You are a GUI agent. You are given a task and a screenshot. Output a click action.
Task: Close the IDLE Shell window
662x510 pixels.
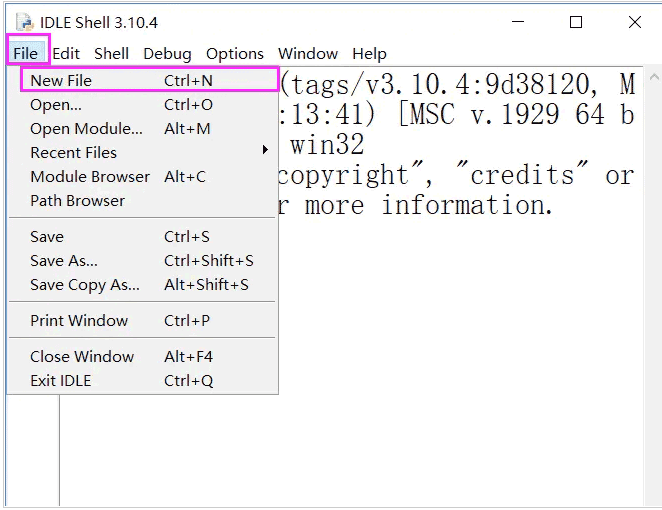pos(635,22)
